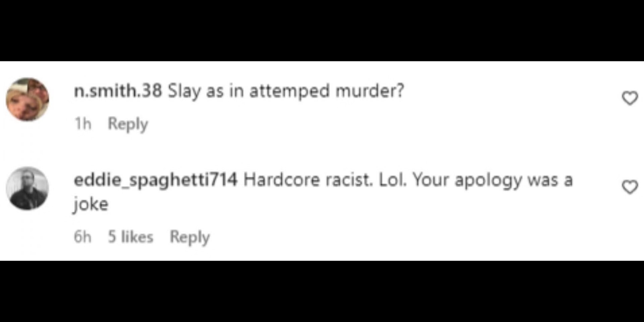Screen dimensions: 644x322
Task: Select the 'Your apology was a' text
Action: pyautogui.click(x=492, y=181)
